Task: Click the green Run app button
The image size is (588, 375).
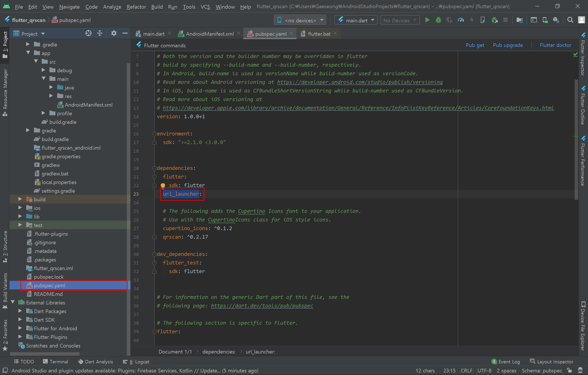Action: pos(427,20)
